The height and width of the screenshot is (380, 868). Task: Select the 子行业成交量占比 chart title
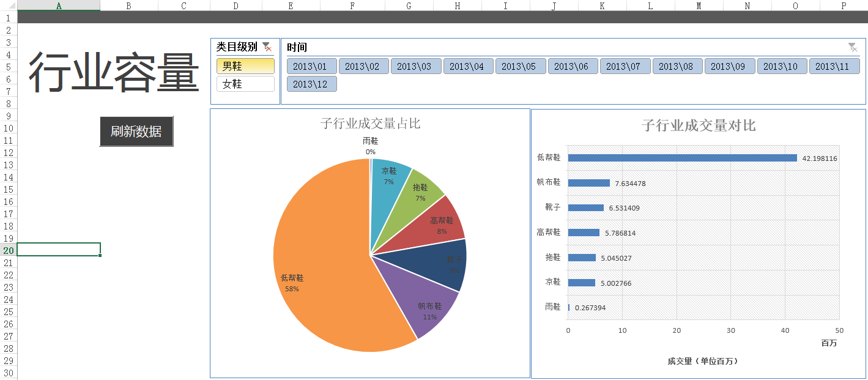pyautogui.click(x=370, y=124)
